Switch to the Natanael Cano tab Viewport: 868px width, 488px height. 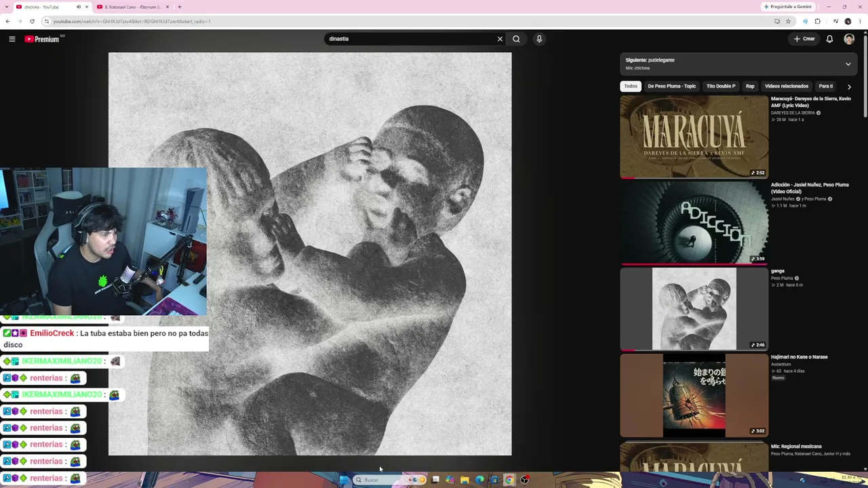point(132,7)
